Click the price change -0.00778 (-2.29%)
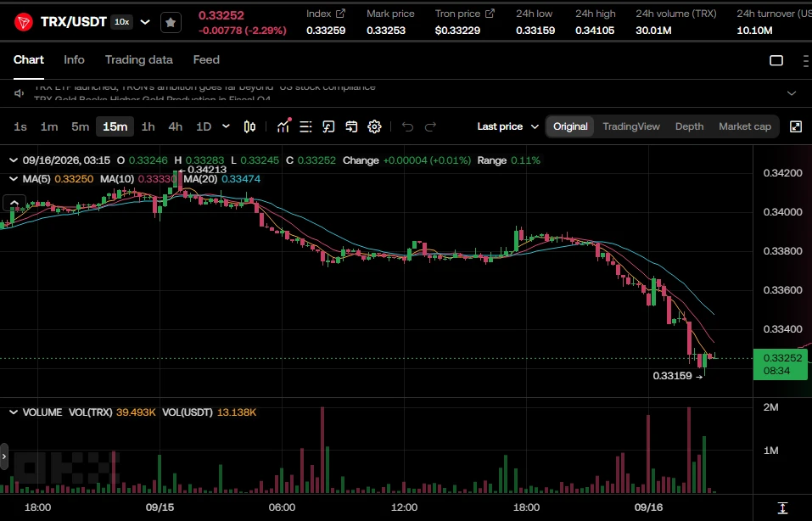The width and height of the screenshot is (812, 521). 243,31
